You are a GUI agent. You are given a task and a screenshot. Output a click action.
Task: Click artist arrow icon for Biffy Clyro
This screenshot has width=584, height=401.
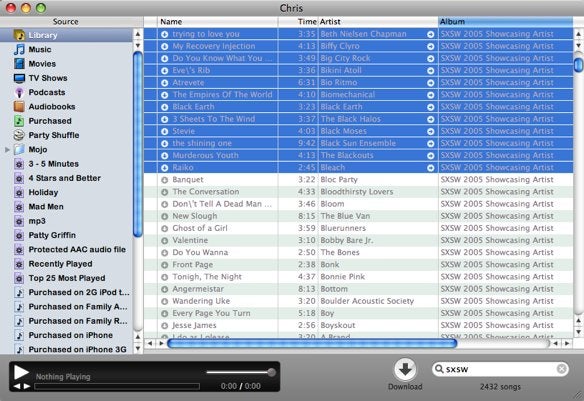tap(431, 47)
